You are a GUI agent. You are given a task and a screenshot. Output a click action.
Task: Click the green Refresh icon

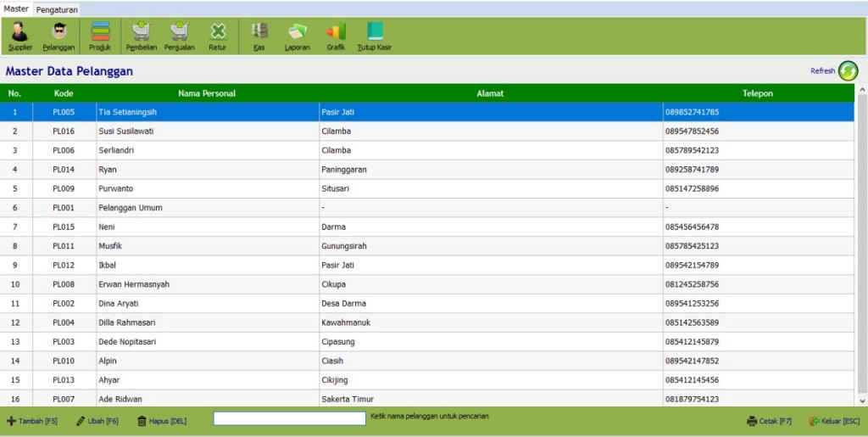click(848, 71)
